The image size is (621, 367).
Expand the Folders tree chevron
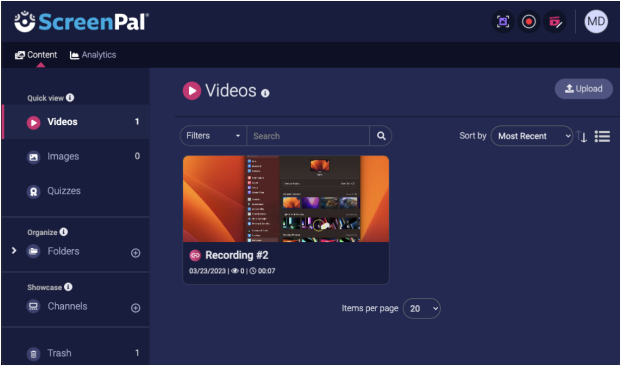(14, 251)
